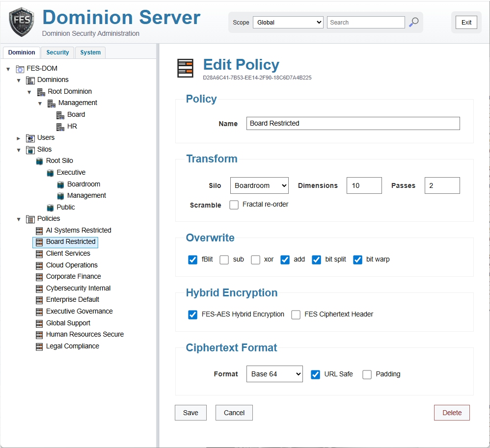The image size is (490, 448).
Task: Click the search magnifier icon
Action: (414, 22)
